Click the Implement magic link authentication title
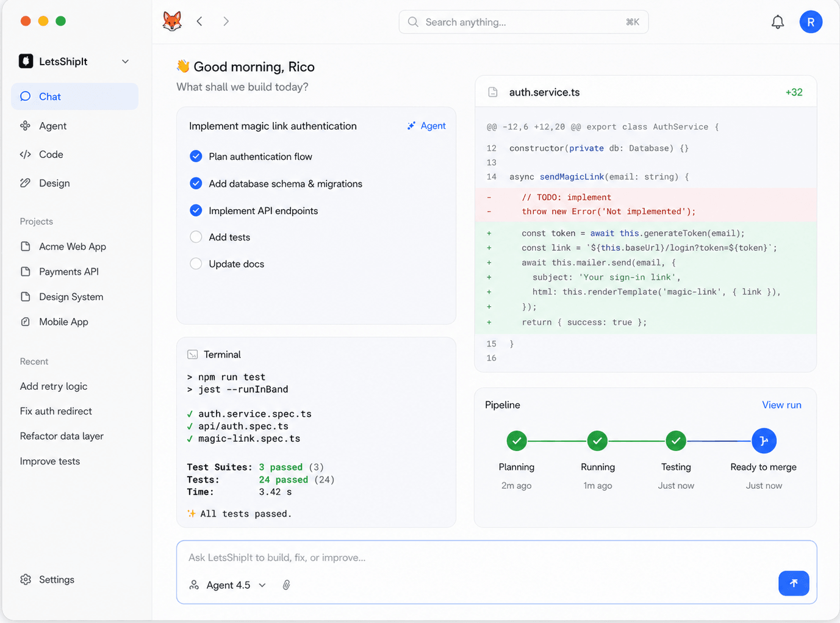The width and height of the screenshot is (840, 623). pyautogui.click(x=273, y=126)
